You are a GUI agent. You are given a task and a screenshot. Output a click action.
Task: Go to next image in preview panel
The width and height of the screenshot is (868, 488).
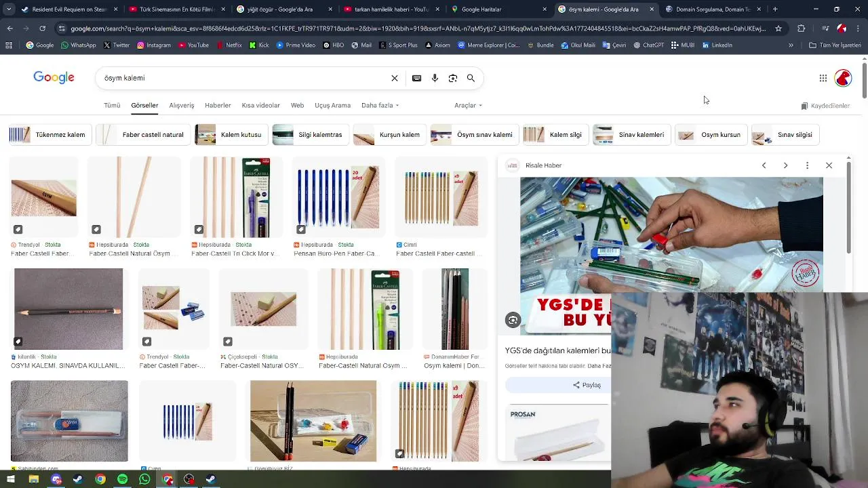coord(785,165)
